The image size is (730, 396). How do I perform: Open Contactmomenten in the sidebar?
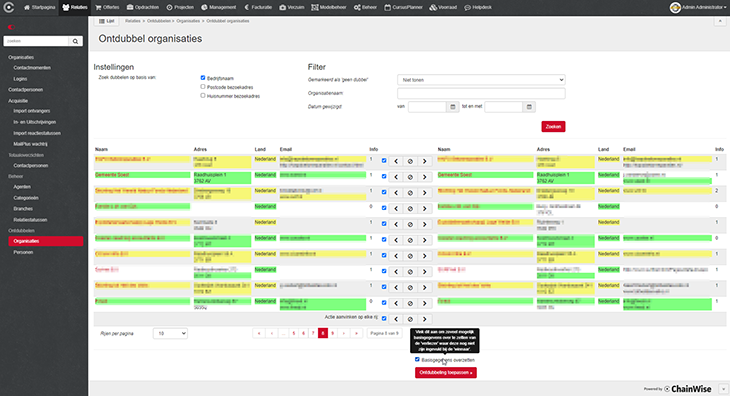[32, 68]
